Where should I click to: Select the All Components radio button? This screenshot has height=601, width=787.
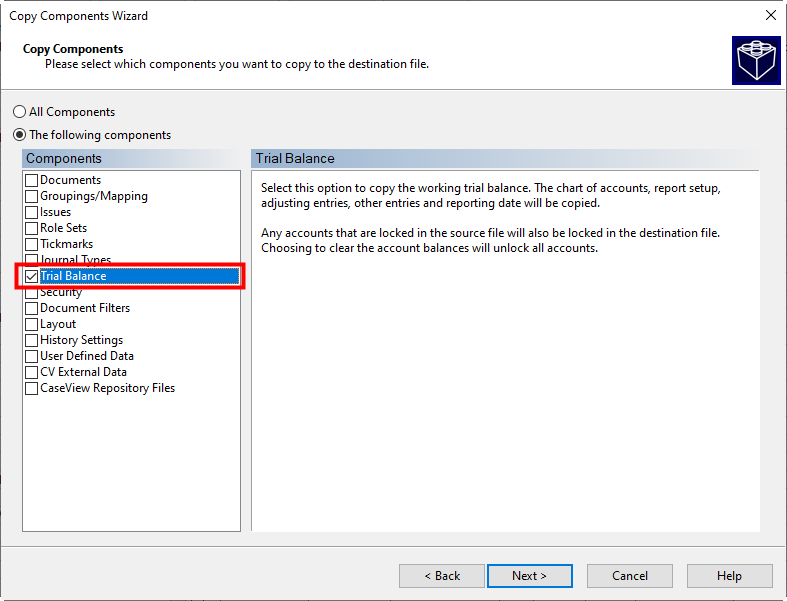coord(19,112)
